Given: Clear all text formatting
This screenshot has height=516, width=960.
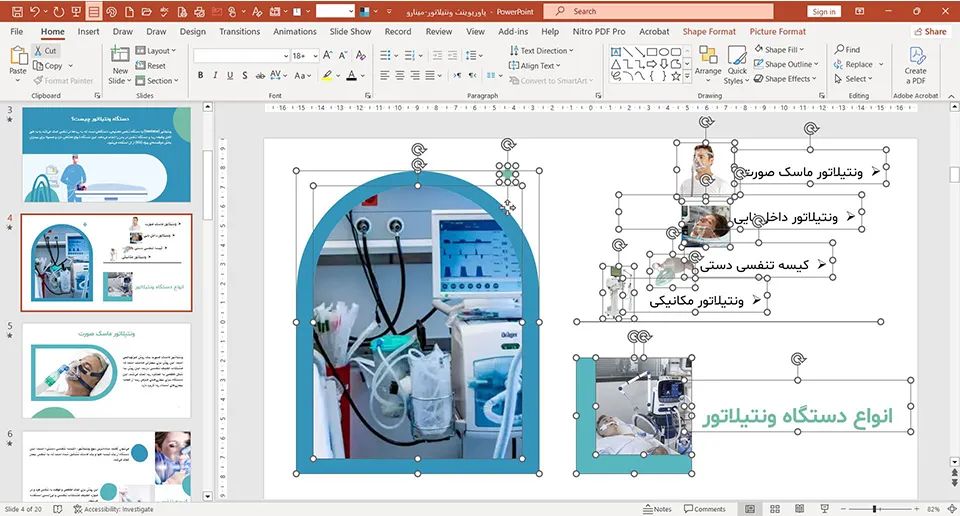Looking at the screenshot, I should click(x=361, y=56).
